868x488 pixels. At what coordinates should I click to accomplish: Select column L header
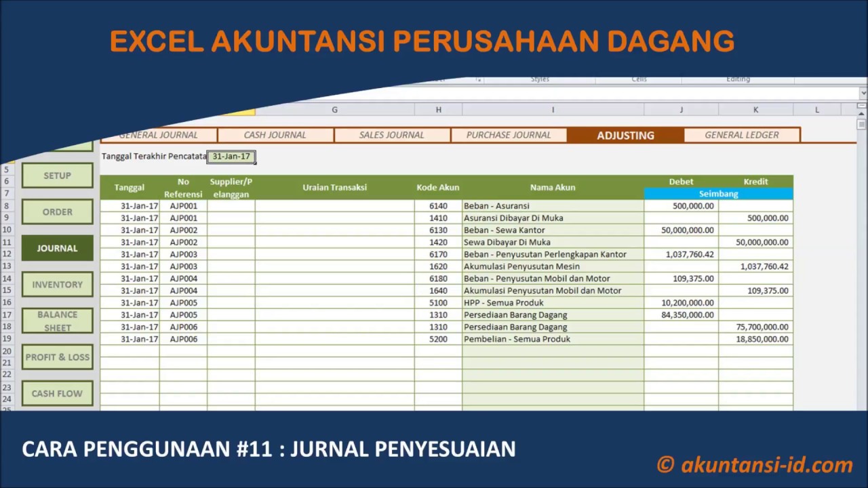pos(817,110)
